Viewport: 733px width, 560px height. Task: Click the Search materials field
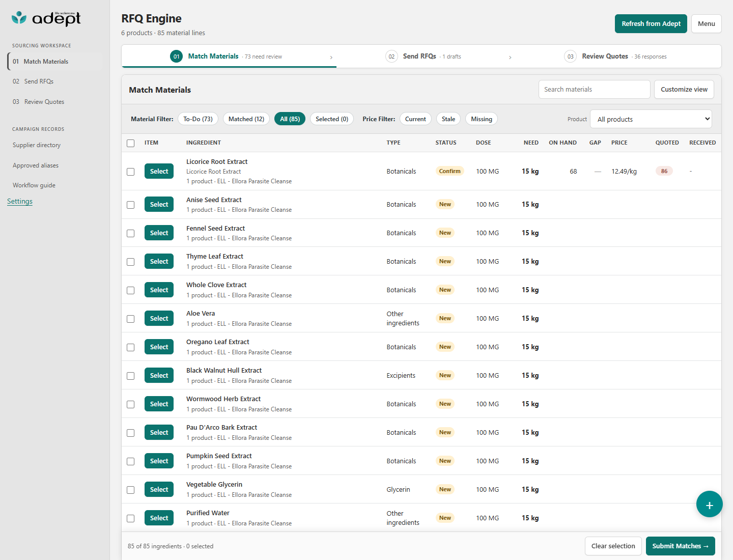[595, 89]
